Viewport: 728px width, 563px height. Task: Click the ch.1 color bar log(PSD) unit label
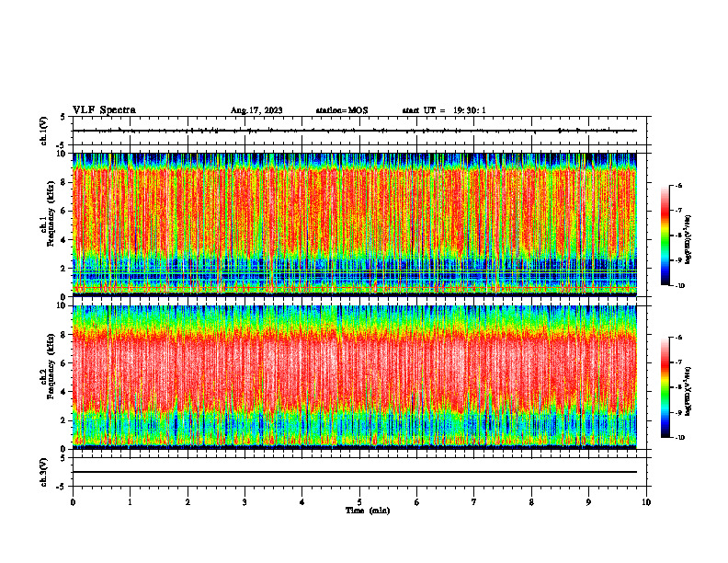688,240
